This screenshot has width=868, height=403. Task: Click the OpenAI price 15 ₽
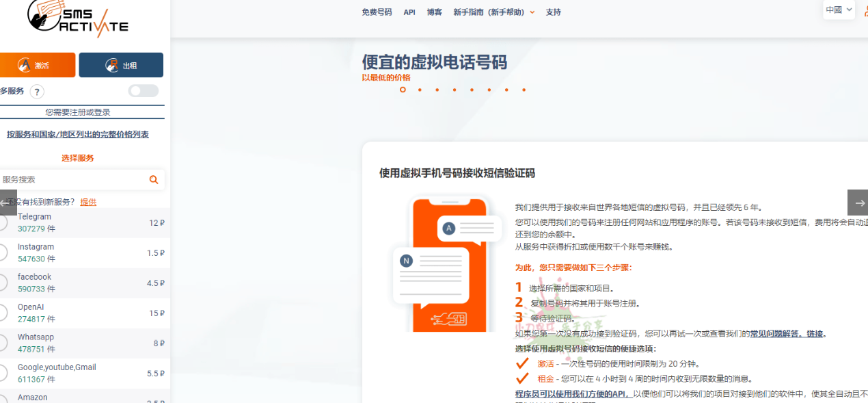157,313
